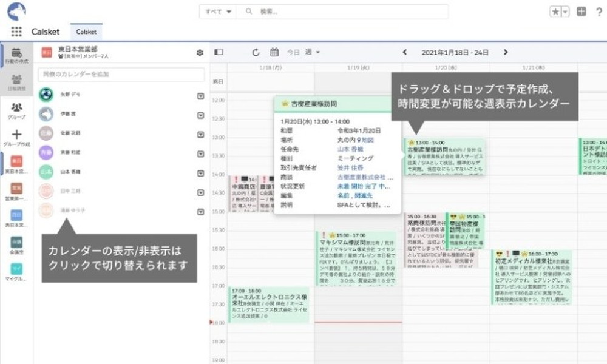Image resolution: width=607 pixels, height=364 pixels.
Task: Click the help question mark icon
Action: coord(597,12)
